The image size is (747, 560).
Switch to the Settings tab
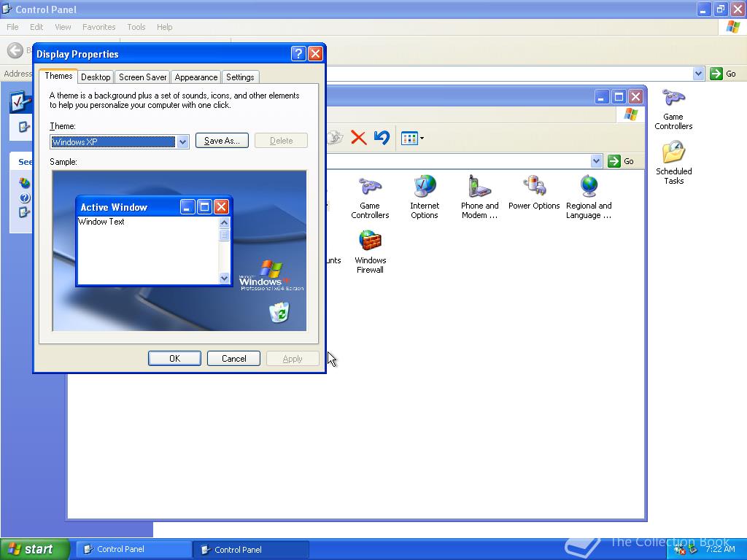pyautogui.click(x=240, y=77)
